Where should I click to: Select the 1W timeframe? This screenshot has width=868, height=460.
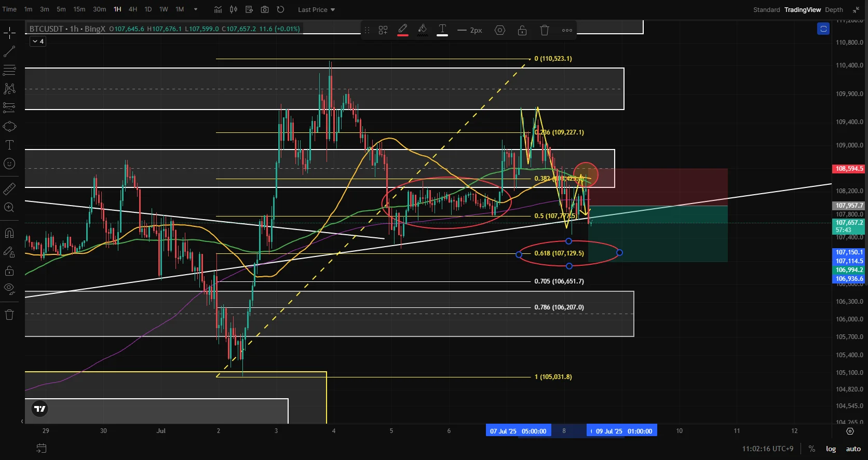click(x=164, y=9)
